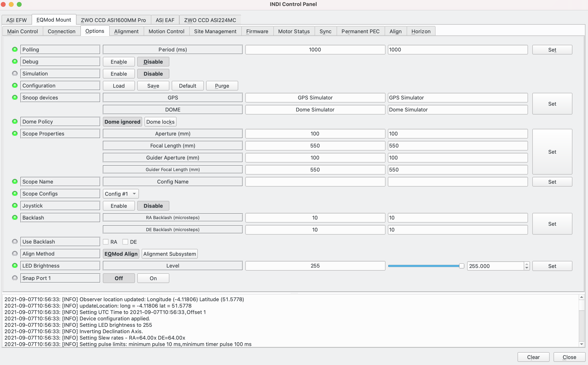
Task: Click the Site Management tab
Action: pos(215,31)
